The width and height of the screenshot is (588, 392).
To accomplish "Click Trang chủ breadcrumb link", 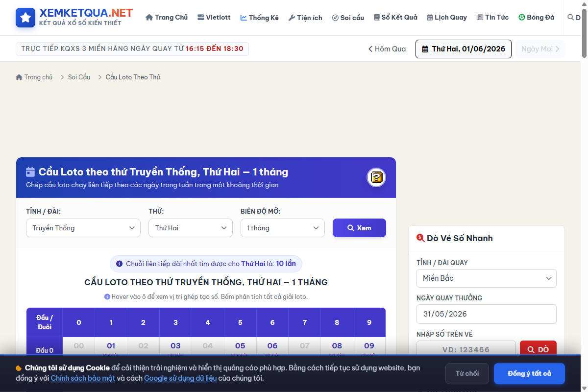I will [34, 77].
